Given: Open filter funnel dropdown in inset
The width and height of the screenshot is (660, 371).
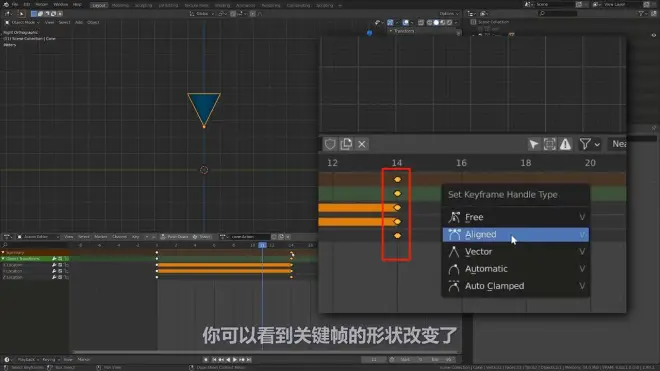Looking at the screenshot, I should [x=589, y=144].
